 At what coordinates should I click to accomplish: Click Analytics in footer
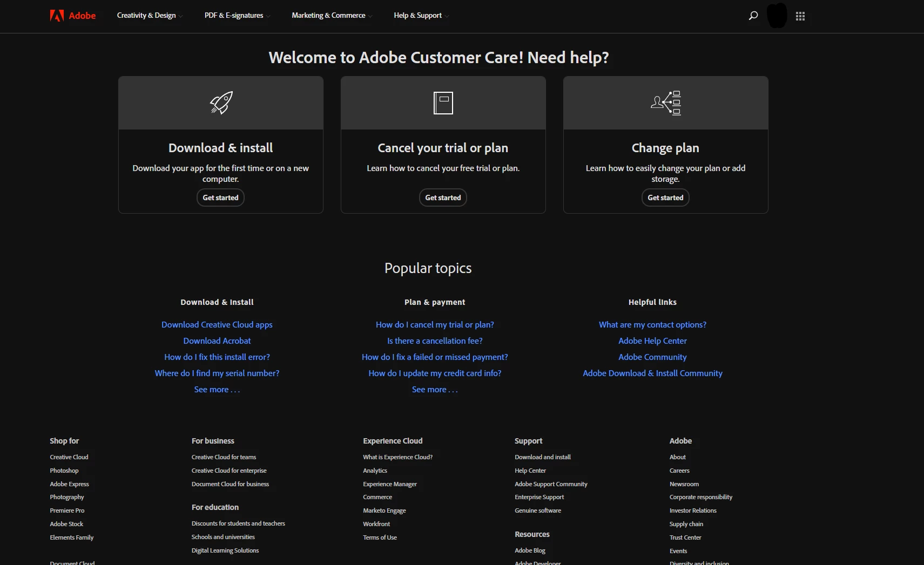[x=375, y=471]
